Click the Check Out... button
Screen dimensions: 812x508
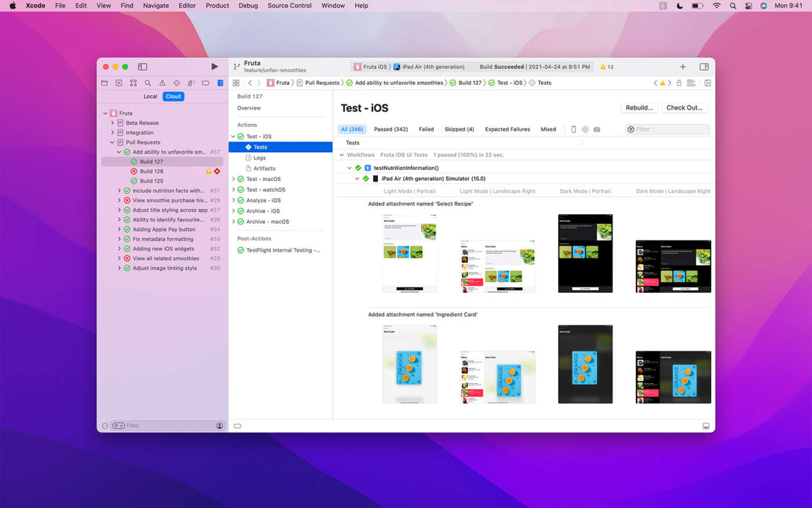pos(684,108)
